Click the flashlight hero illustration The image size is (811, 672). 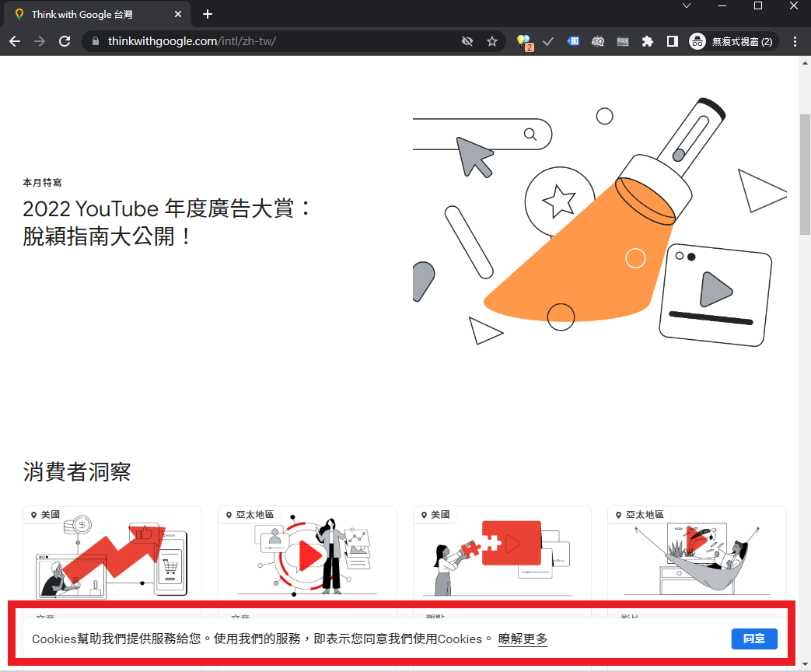click(600, 222)
